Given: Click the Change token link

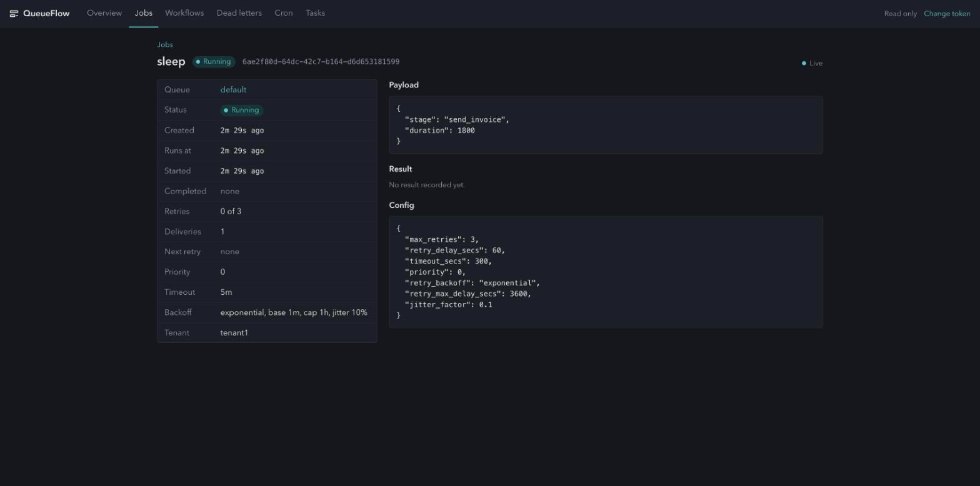Looking at the screenshot, I should click(x=947, y=14).
